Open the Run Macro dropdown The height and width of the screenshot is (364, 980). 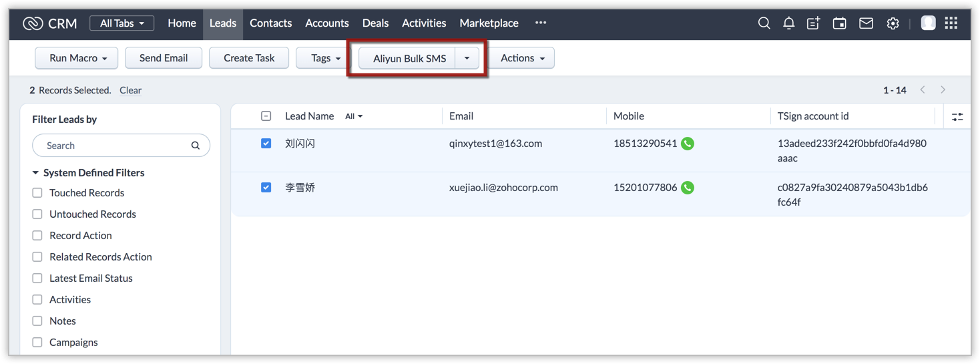point(77,58)
